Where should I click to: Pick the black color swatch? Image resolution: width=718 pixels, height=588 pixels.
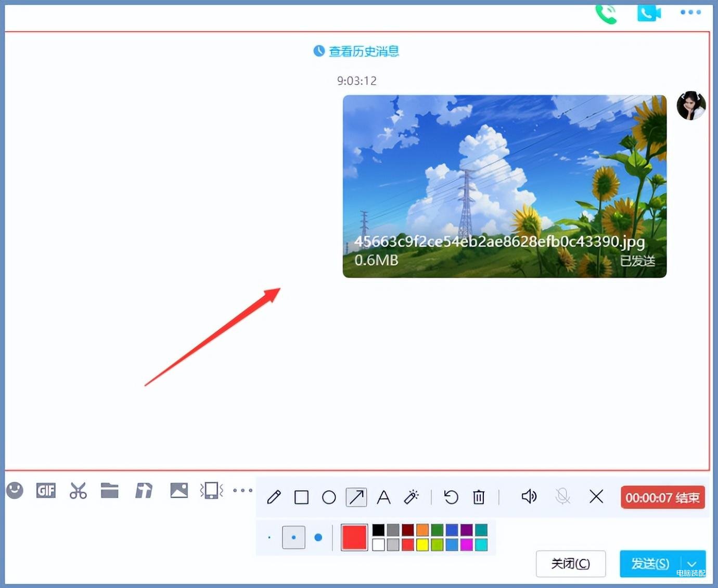[x=379, y=530]
